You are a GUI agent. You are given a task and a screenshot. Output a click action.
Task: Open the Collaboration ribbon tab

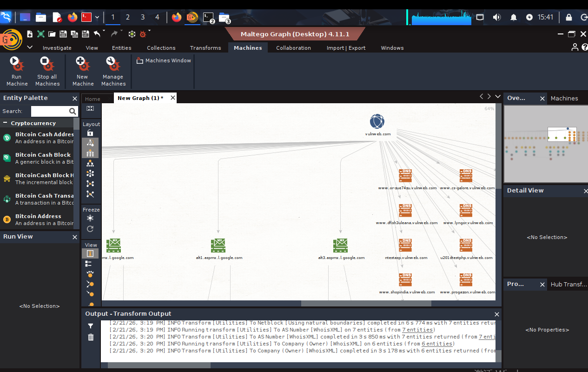pyautogui.click(x=293, y=48)
